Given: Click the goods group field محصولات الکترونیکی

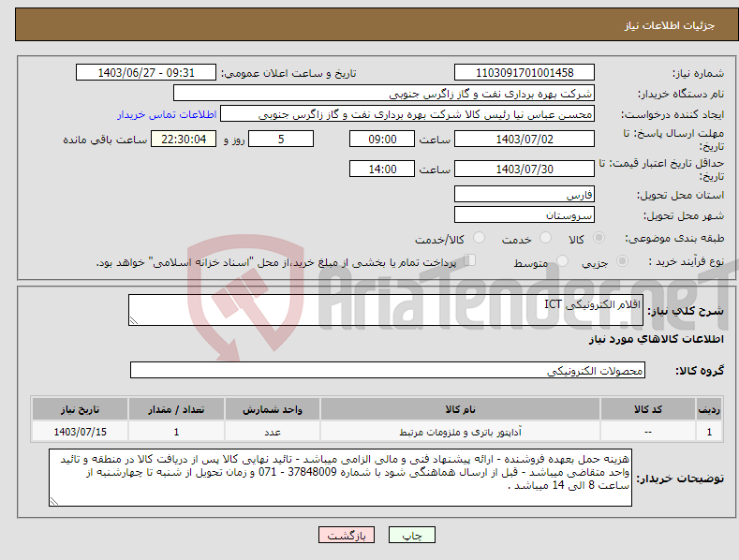Looking at the screenshot, I should (388, 371).
